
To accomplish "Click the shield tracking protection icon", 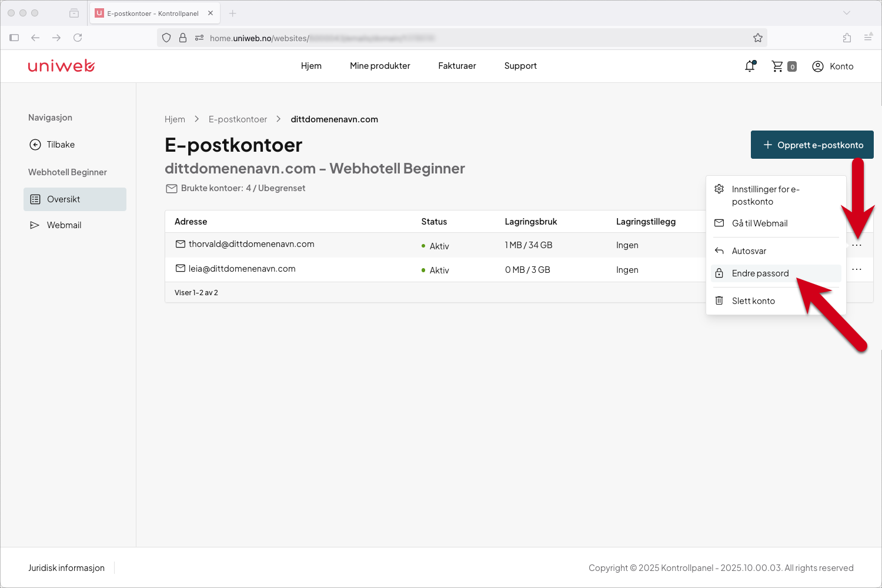I will (166, 38).
